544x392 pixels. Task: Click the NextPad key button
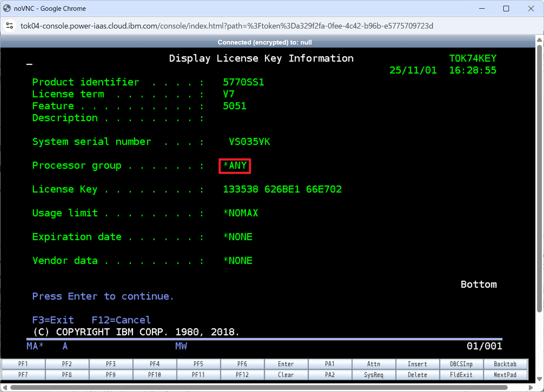pyautogui.click(x=505, y=375)
